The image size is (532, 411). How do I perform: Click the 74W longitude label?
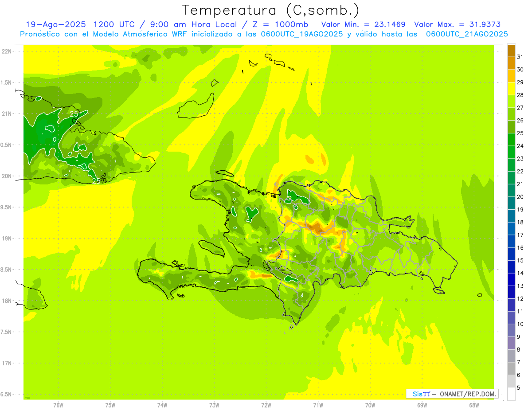(162, 405)
